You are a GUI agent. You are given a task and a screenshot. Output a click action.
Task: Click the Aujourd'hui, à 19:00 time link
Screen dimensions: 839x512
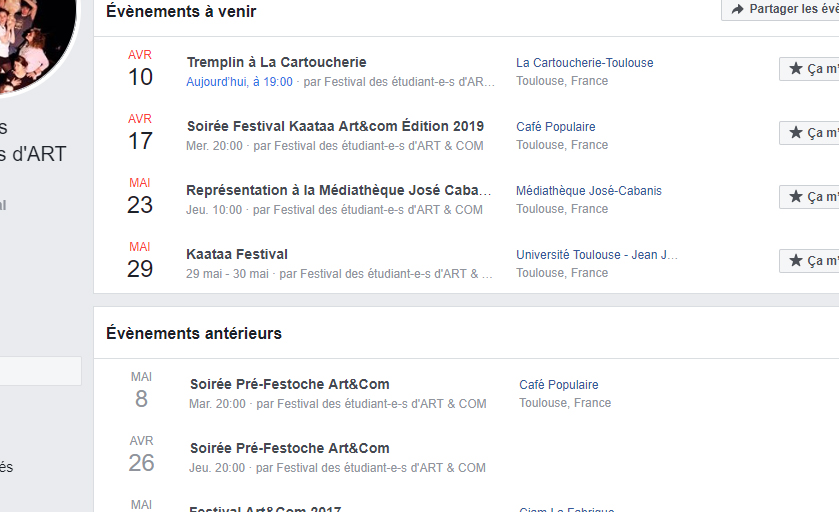coord(239,82)
